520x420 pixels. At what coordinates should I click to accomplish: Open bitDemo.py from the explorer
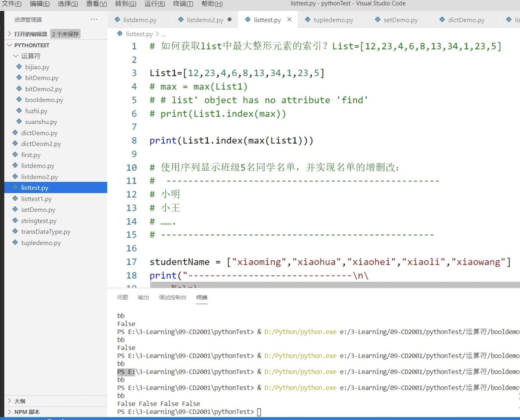click(x=41, y=78)
